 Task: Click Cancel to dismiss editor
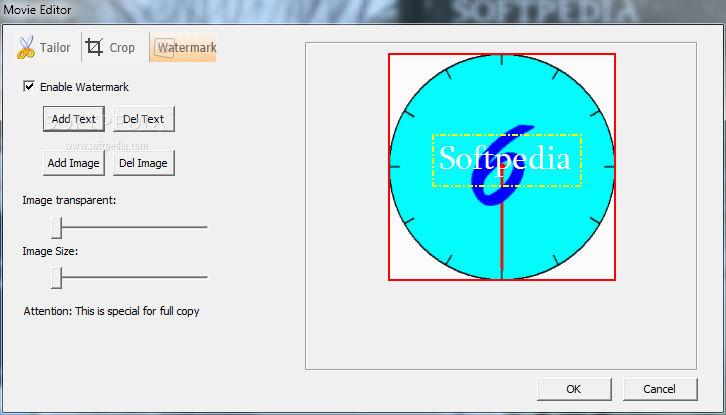tap(660, 389)
